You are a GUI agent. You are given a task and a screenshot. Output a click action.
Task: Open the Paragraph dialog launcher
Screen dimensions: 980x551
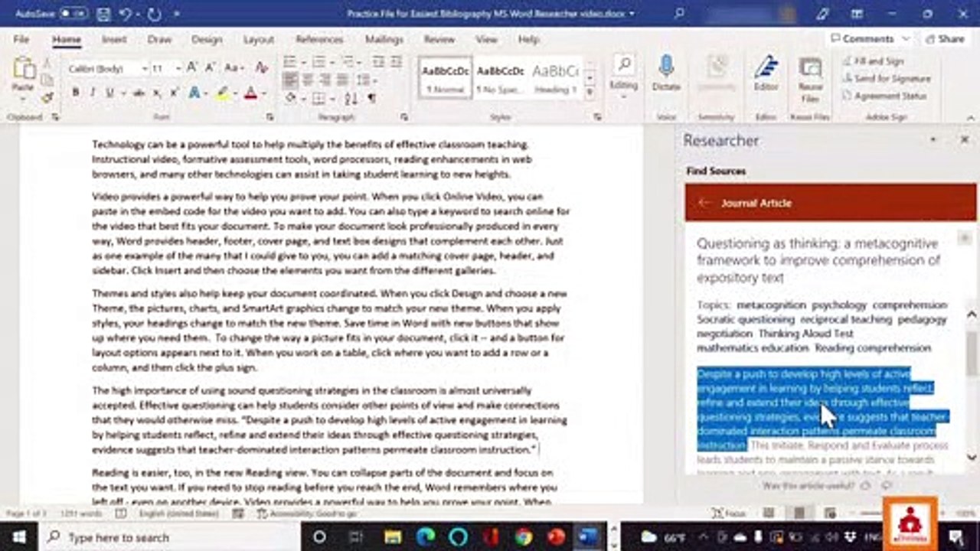tap(403, 117)
